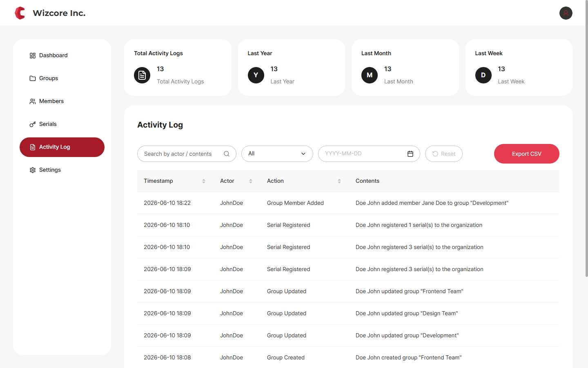Focus the search by actor / contents field

coord(187,154)
